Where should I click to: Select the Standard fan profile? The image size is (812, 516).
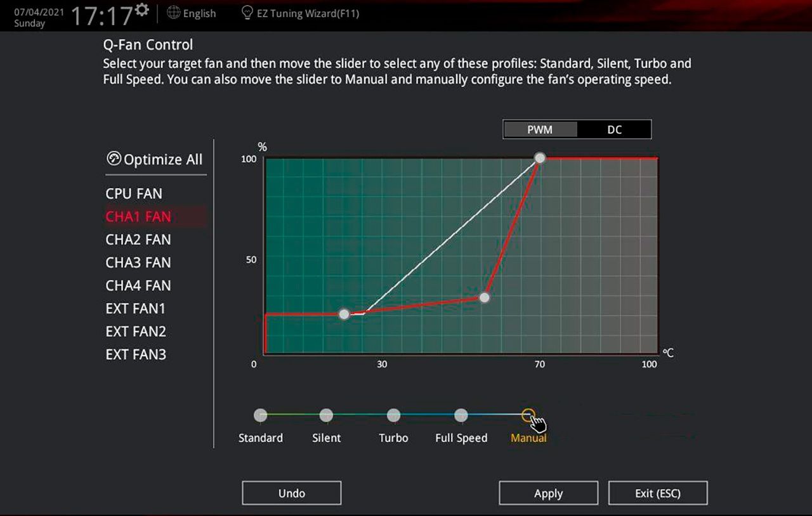pos(261,415)
